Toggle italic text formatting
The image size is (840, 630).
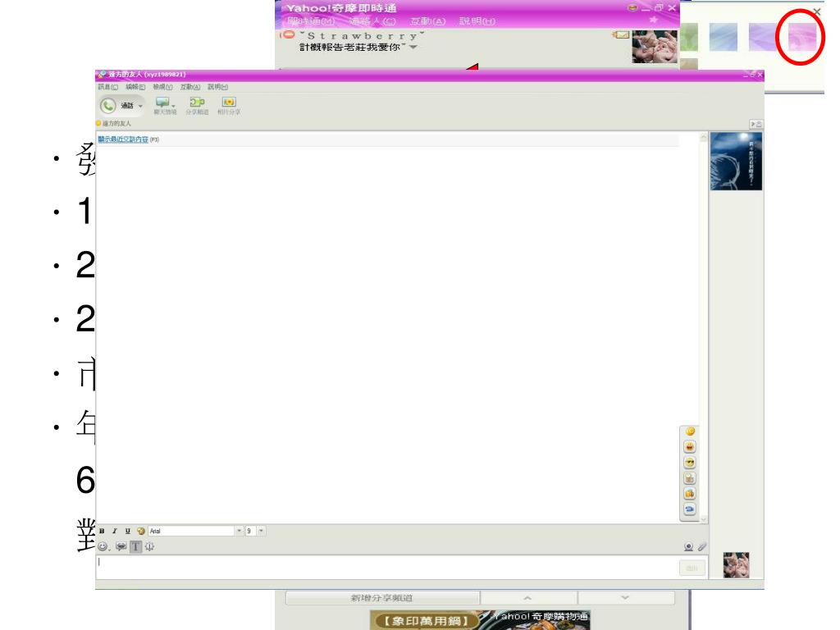115,531
